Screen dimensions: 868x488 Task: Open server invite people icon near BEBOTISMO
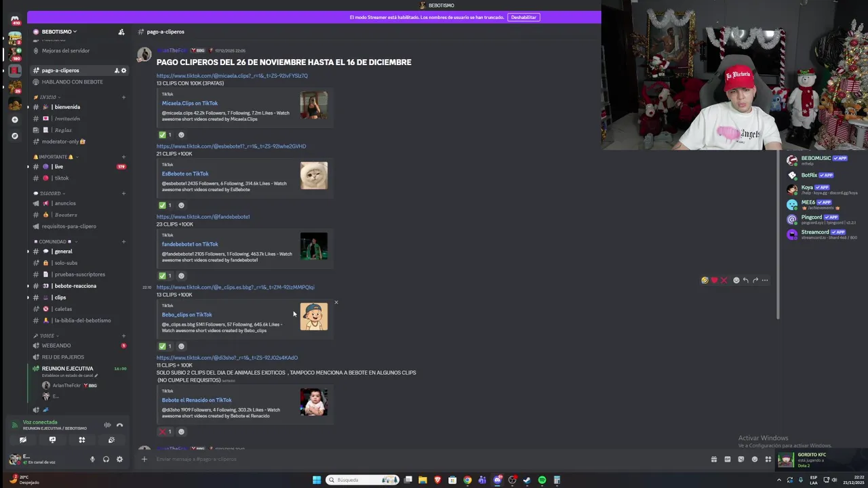tap(121, 32)
